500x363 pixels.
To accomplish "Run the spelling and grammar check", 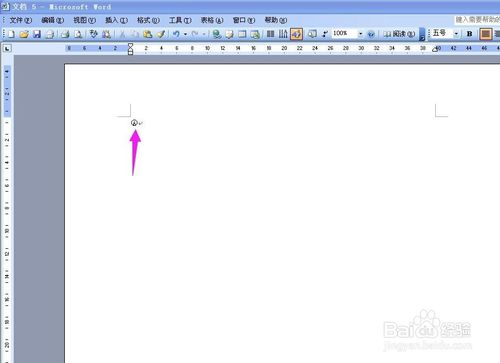I will 94,34.
